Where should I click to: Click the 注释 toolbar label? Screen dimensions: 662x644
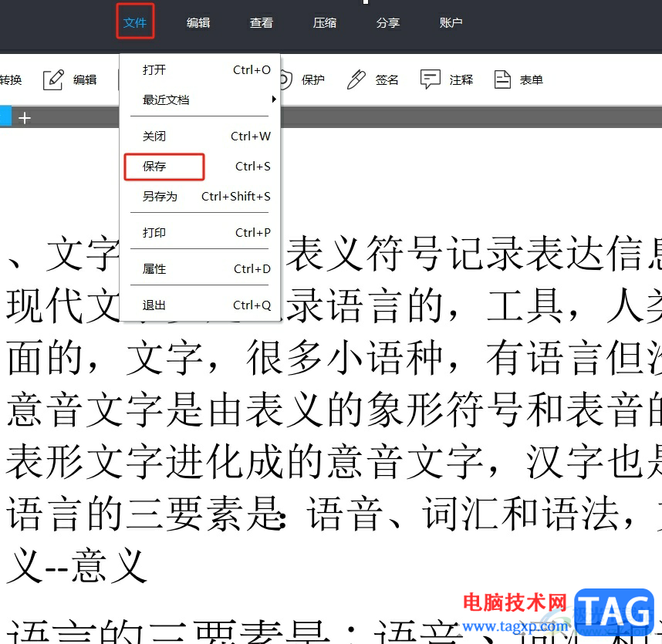pos(461,79)
